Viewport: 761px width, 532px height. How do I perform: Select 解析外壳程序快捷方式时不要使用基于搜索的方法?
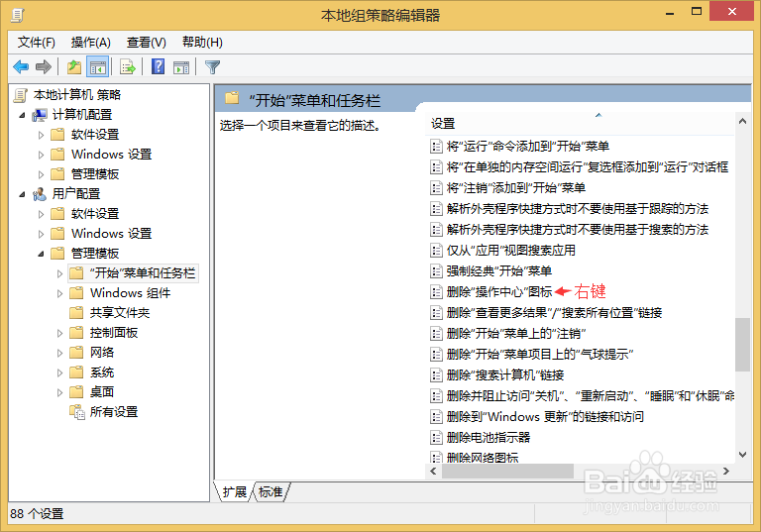click(578, 229)
